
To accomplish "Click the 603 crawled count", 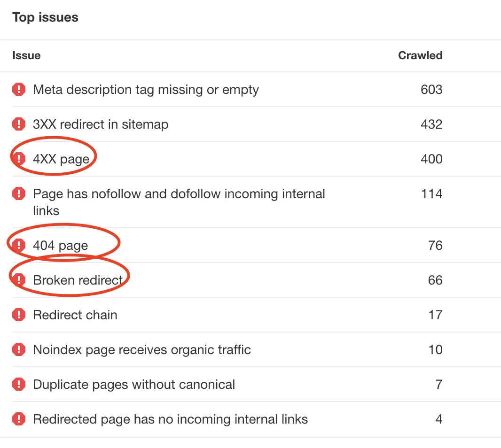I will pyautogui.click(x=431, y=89).
